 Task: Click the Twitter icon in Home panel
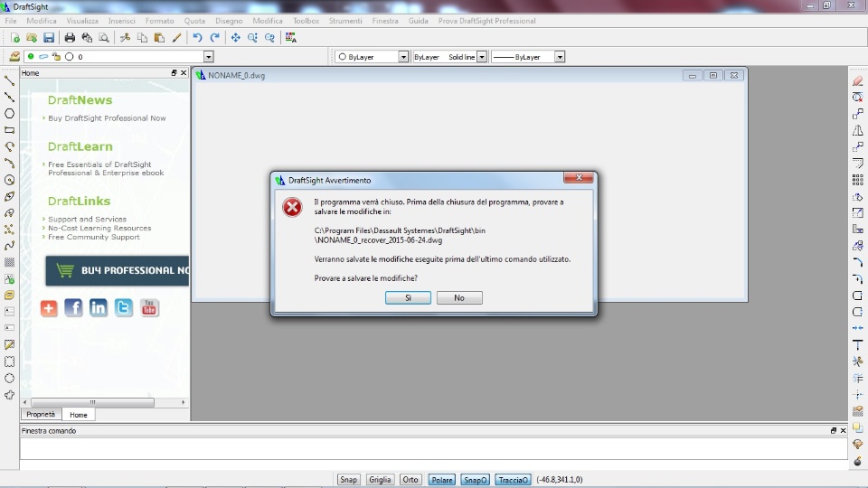(124, 307)
